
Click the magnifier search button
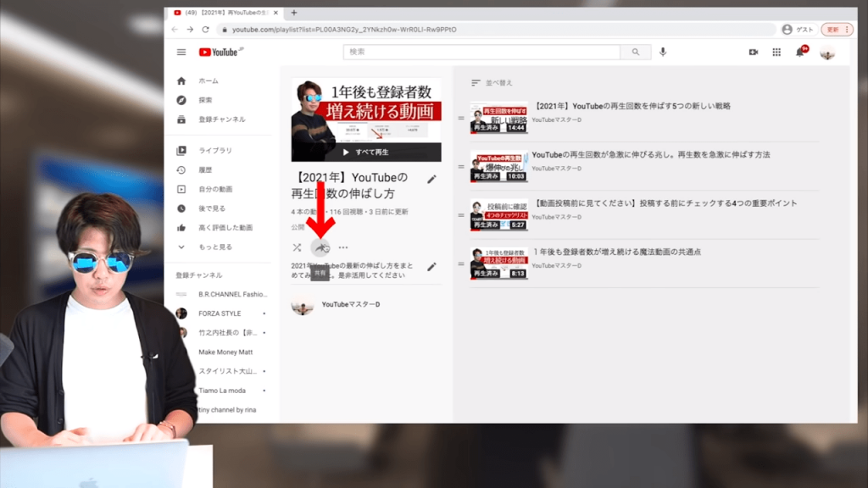[x=636, y=52]
